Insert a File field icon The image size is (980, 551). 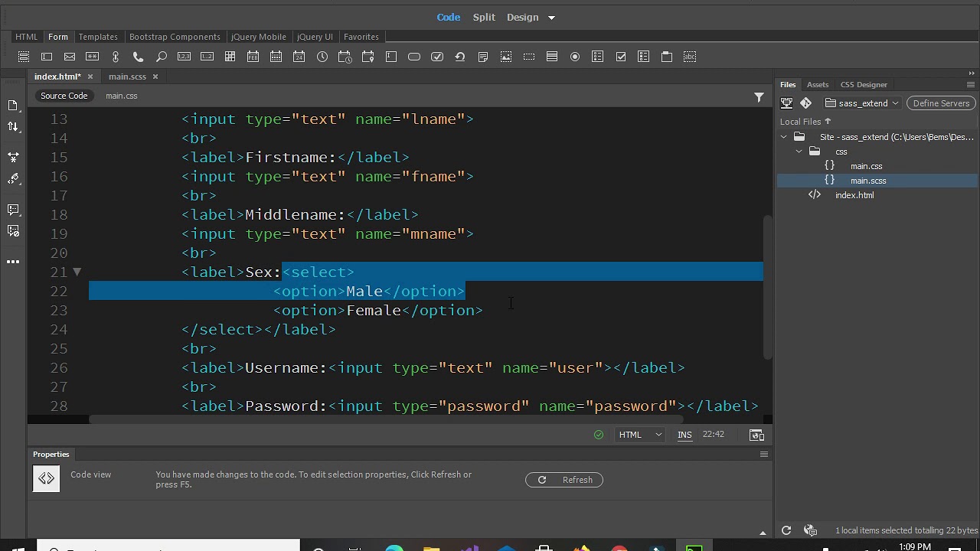coord(483,57)
